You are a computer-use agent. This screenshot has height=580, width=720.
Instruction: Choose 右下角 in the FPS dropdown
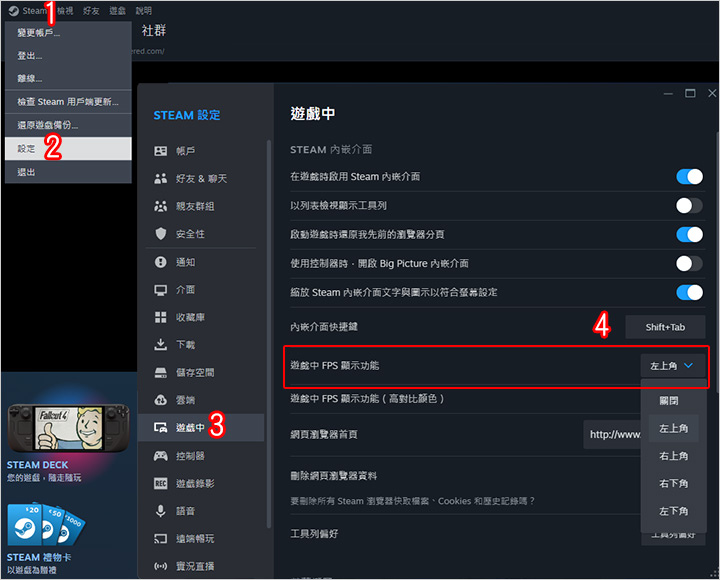click(x=674, y=484)
